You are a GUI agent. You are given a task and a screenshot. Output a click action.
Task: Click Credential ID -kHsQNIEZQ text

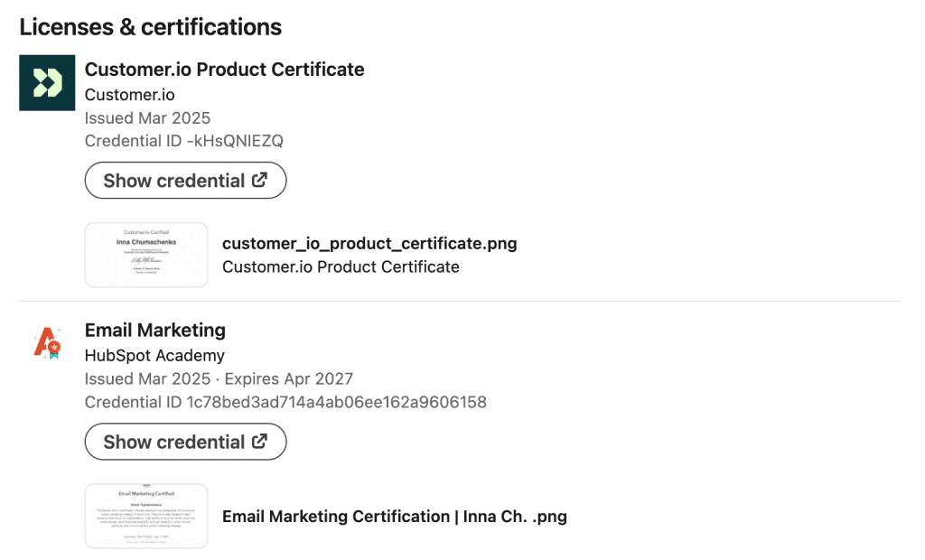[x=183, y=141]
